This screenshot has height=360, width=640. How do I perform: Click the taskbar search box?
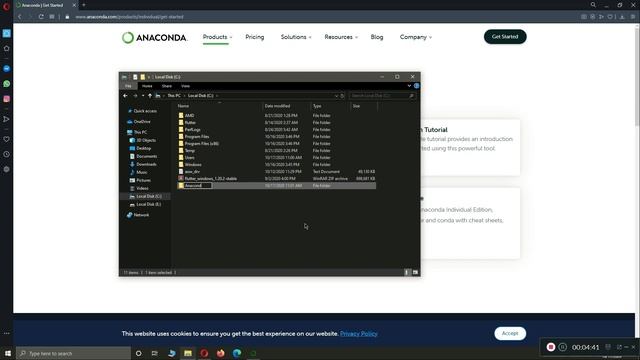73,353
